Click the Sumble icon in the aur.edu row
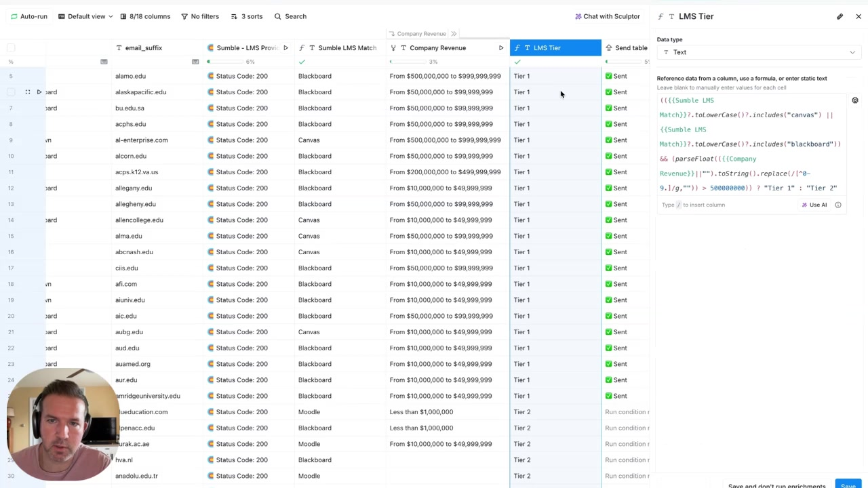Screen dimensions: 868x488 211,380
